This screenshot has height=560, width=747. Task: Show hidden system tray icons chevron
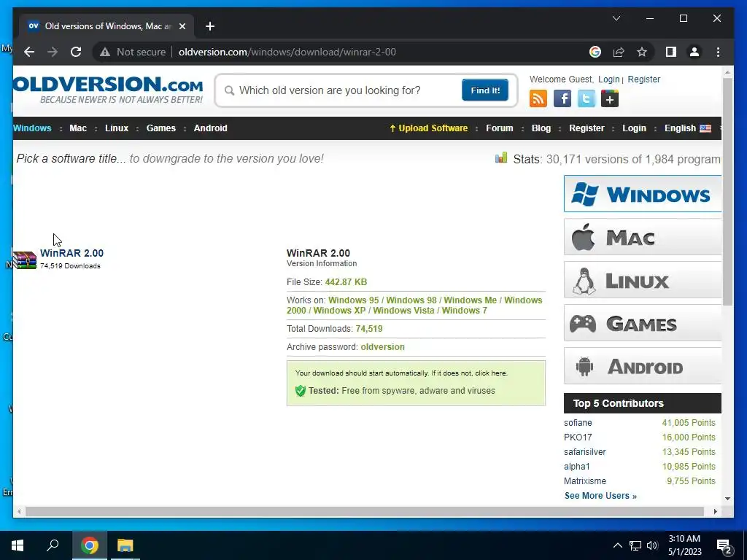617,545
